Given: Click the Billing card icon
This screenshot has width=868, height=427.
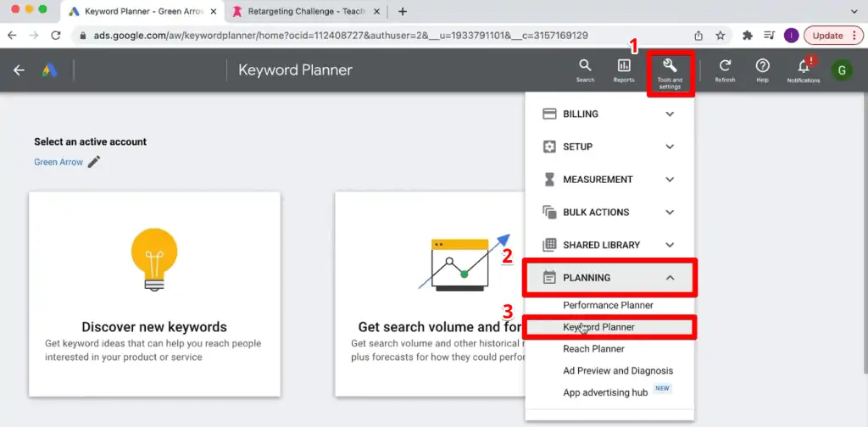Looking at the screenshot, I should pos(549,114).
